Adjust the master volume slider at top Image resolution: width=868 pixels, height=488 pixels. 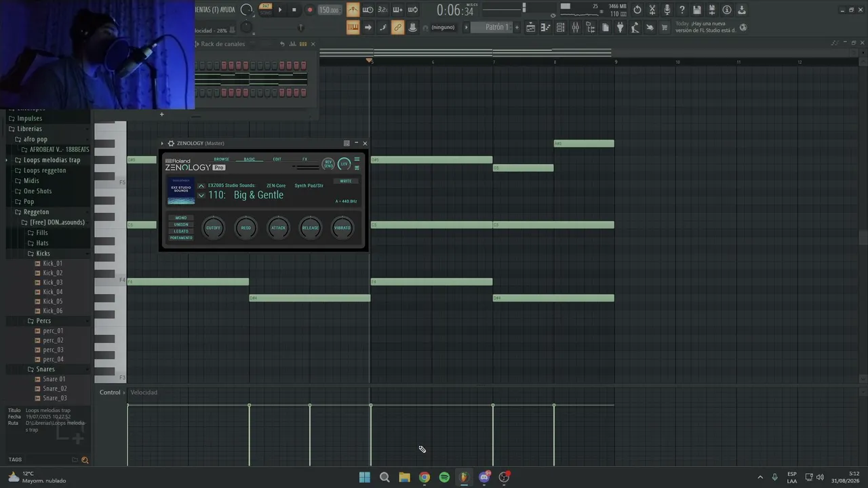505,9
